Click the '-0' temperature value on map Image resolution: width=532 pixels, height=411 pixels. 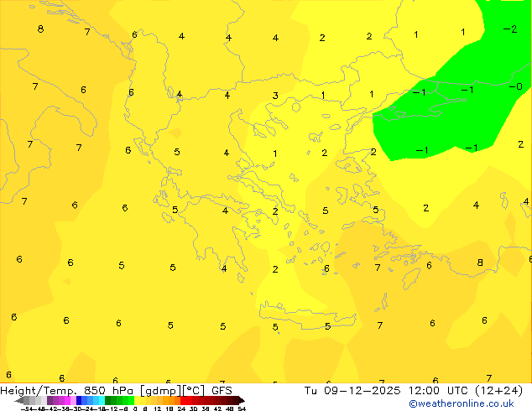click(516, 86)
